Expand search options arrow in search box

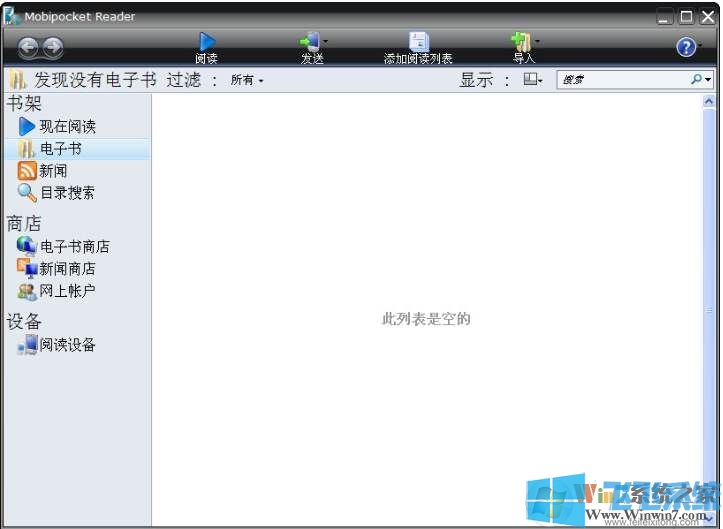pos(708,80)
